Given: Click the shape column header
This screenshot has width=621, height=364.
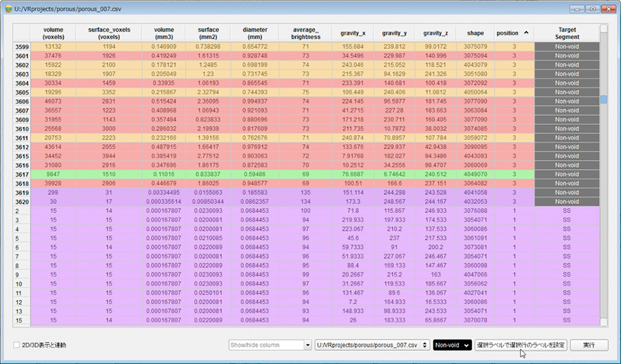Looking at the screenshot, I should [x=475, y=33].
